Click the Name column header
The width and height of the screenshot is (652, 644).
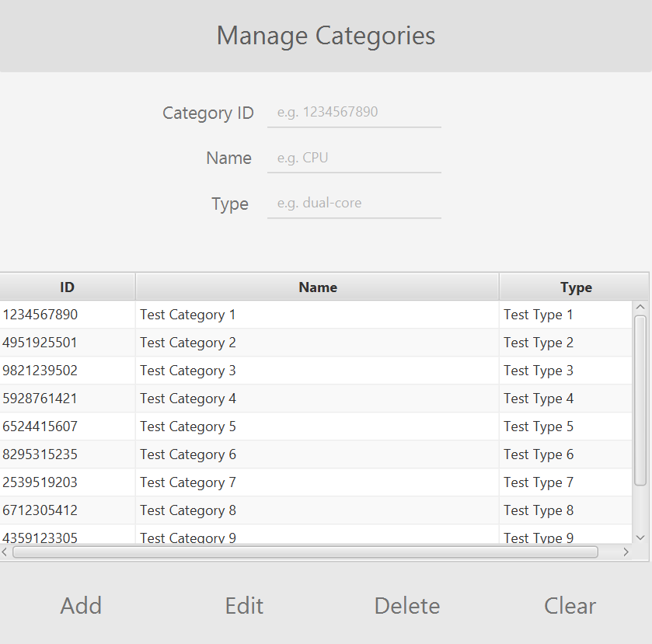click(x=317, y=287)
